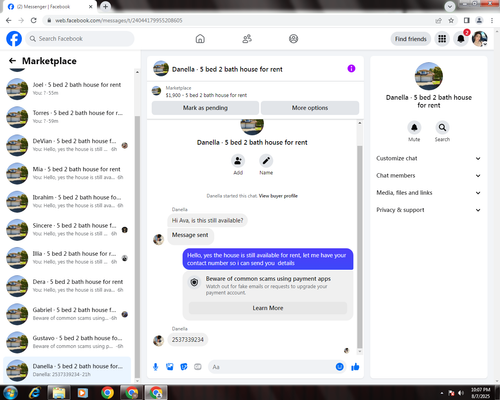
Task: Open Chrome three-dot menu
Action: pyautogui.click(x=492, y=20)
